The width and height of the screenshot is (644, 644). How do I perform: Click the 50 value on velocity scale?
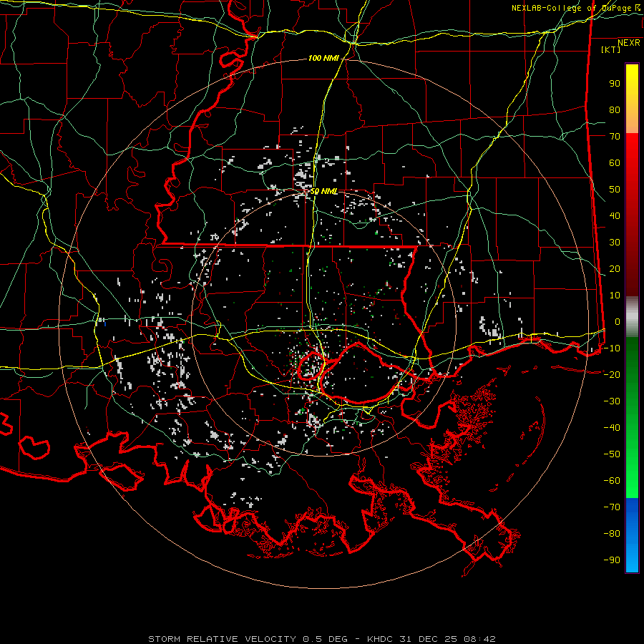[x=615, y=190]
